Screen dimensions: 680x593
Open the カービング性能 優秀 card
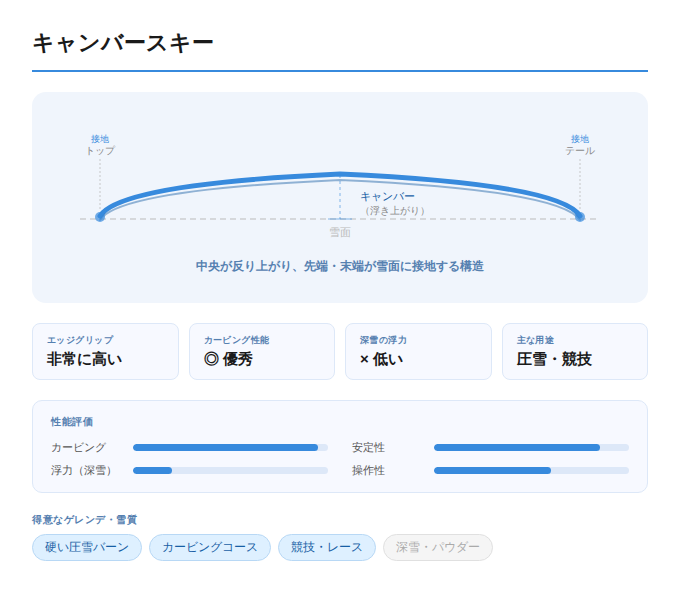point(262,351)
